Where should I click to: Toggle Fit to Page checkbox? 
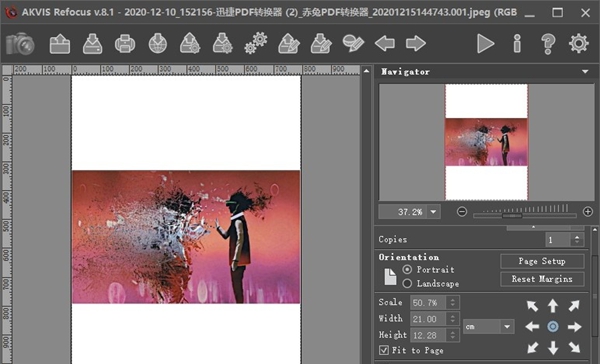pos(383,350)
